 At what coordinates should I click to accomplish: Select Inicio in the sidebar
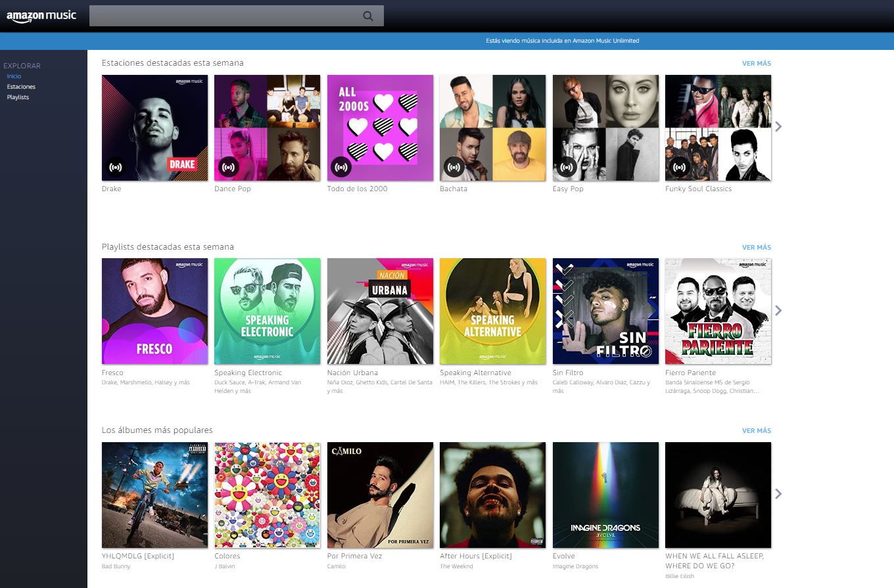(x=14, y=76)
